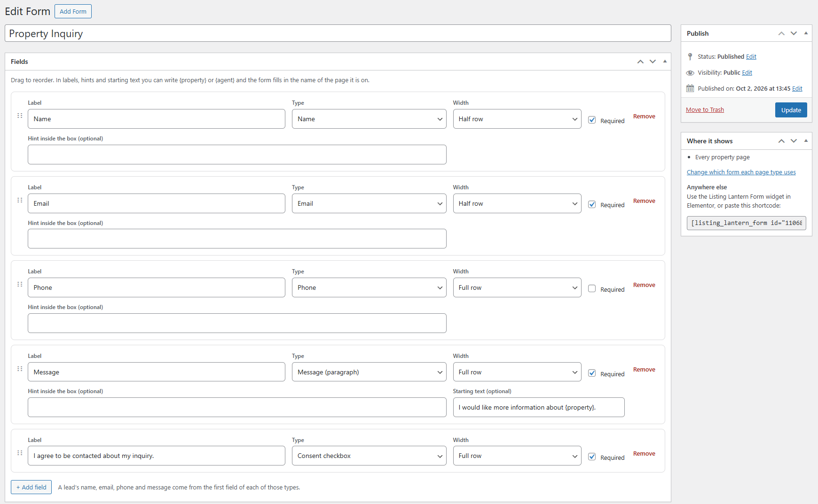Screen dimensions: 818x504
Task: Edit the Published status
Action: [751, 57]
